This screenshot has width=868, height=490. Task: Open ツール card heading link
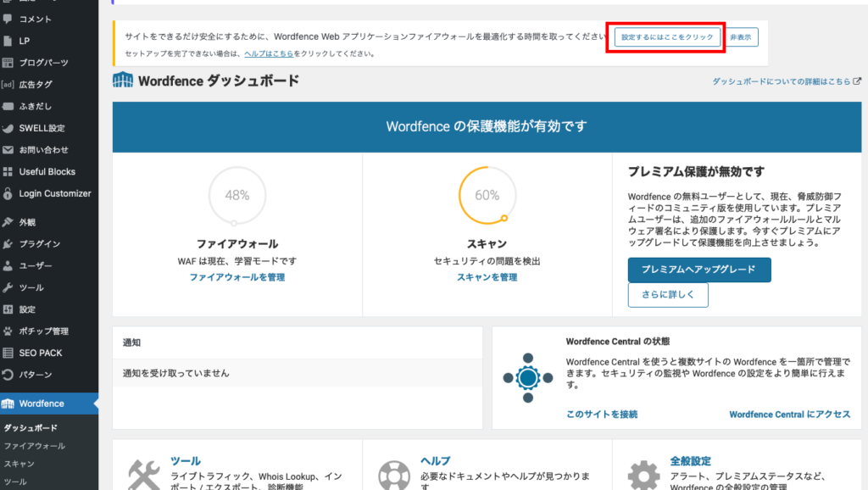click(186, 460)
